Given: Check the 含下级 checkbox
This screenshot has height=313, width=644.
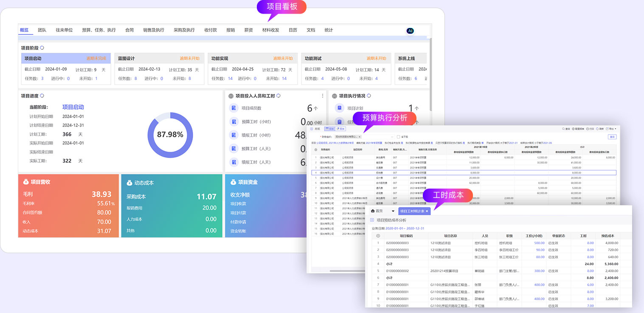Looking at the screenshot, I should click(x=398, y=137).
